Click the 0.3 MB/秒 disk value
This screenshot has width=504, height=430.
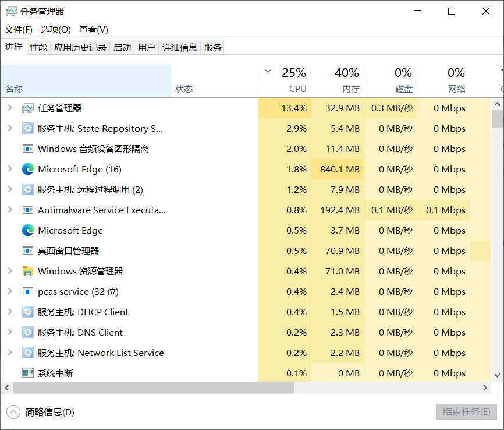click(392, 108)
